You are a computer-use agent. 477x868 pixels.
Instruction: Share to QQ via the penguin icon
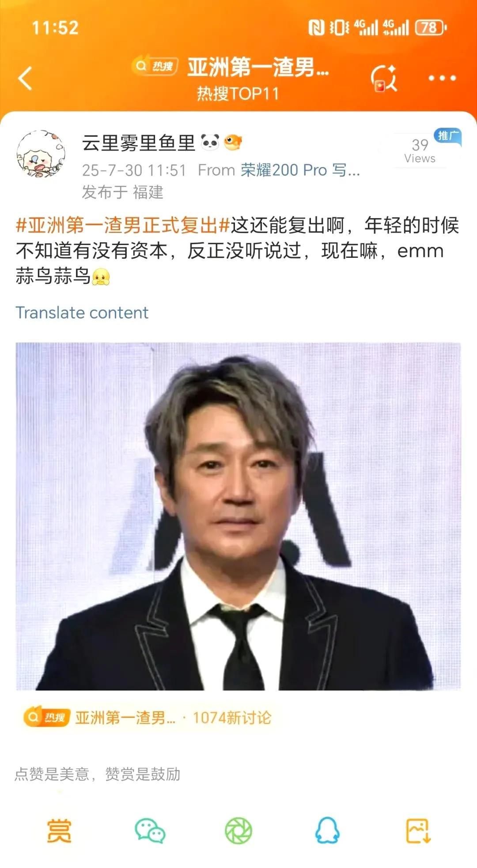tap(327, 830)
